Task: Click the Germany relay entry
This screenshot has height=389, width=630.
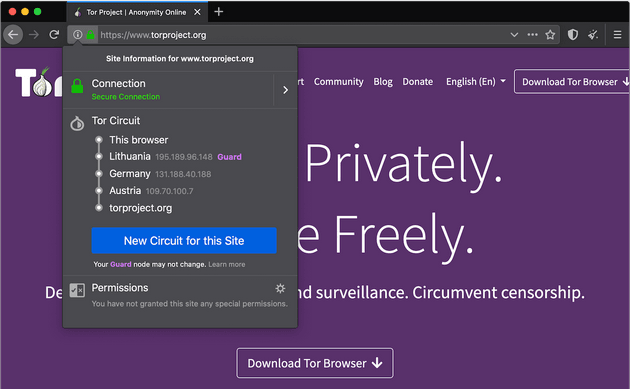Action: (x=160, y=174)
